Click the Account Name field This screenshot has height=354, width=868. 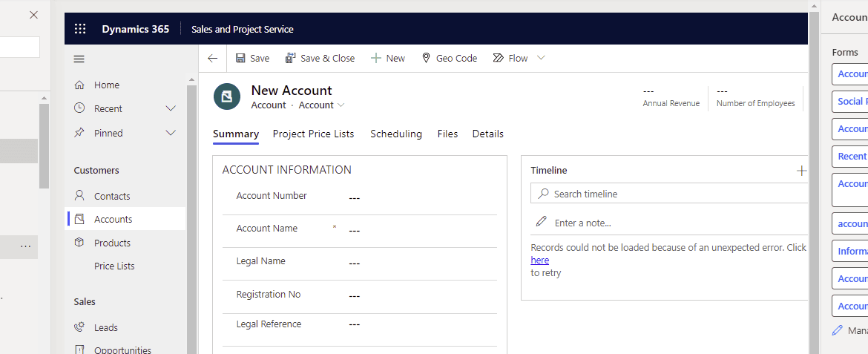pos(422,230)
